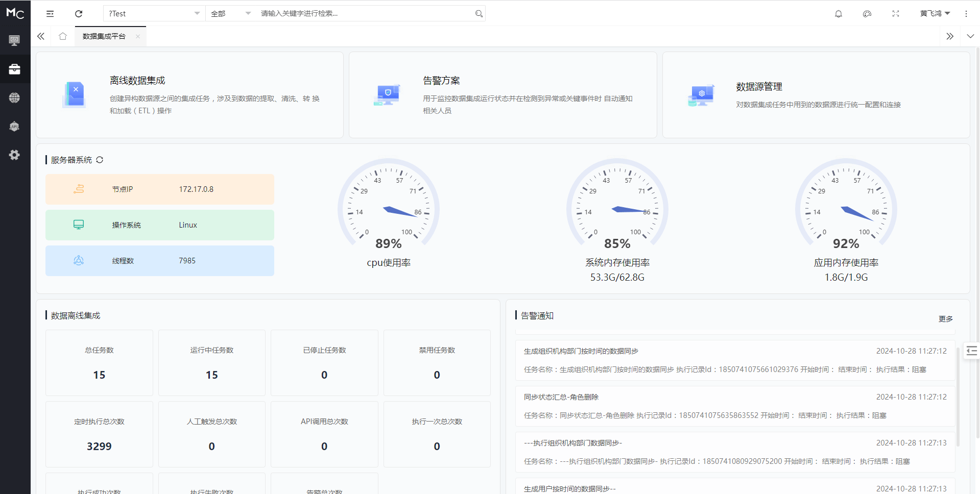Refresh the page with the reload icon
The height and width of the screenshot is (494, 980).
79,14
